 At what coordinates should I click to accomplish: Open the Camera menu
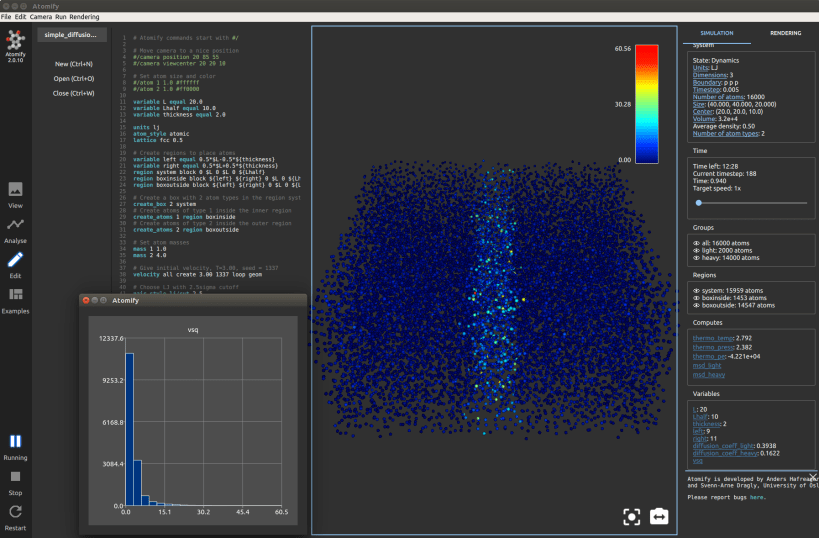pos(42,17)
